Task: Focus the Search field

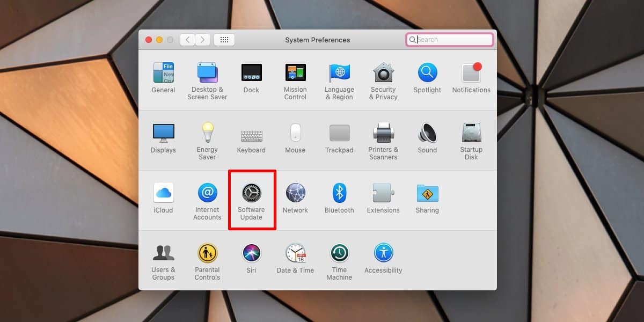Action: point(450,40)
